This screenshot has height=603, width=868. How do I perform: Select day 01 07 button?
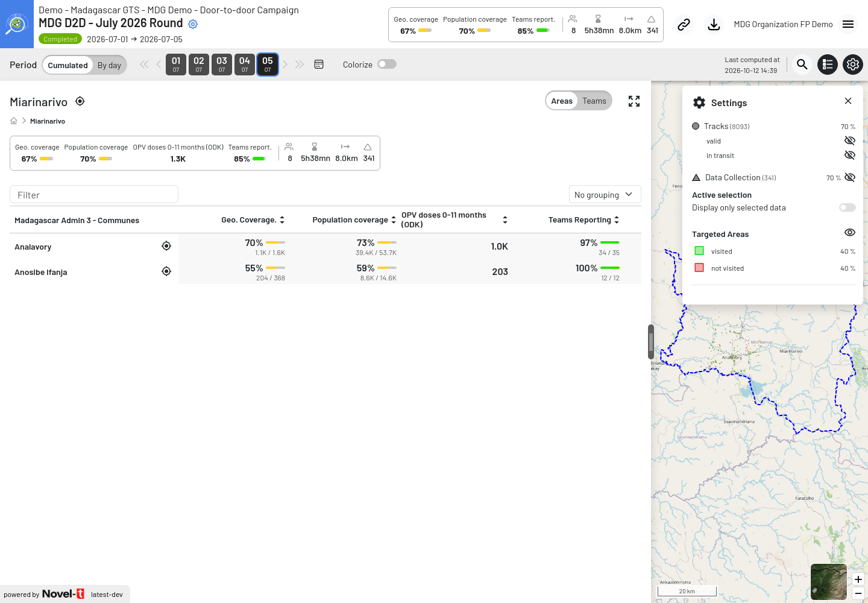point(176,65)
